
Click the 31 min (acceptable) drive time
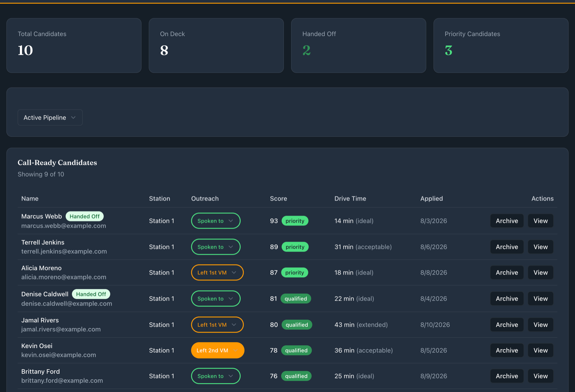tap(363, 247)
